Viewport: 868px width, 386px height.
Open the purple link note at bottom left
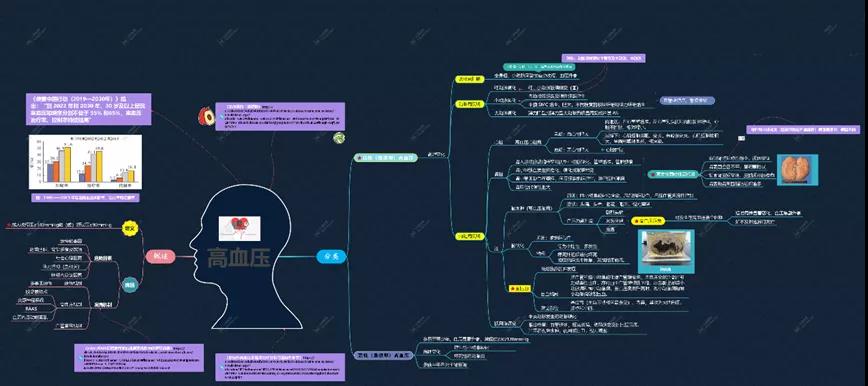click(x=139, y=358)
